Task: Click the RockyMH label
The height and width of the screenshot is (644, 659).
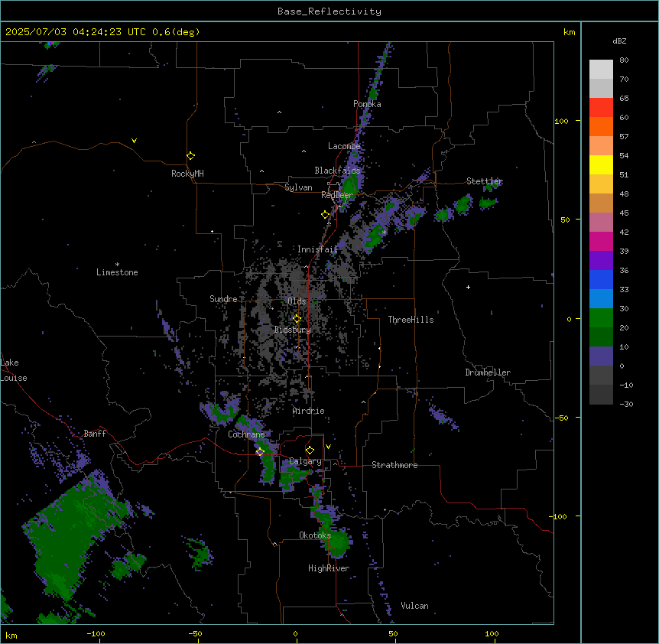Action: pos(187,174)
